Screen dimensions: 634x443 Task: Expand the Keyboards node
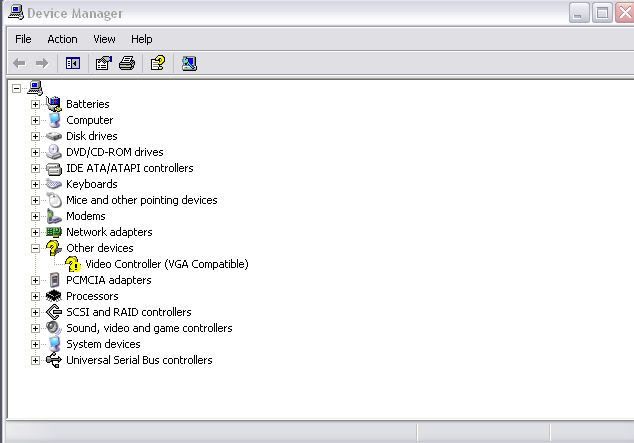[35, 184]
